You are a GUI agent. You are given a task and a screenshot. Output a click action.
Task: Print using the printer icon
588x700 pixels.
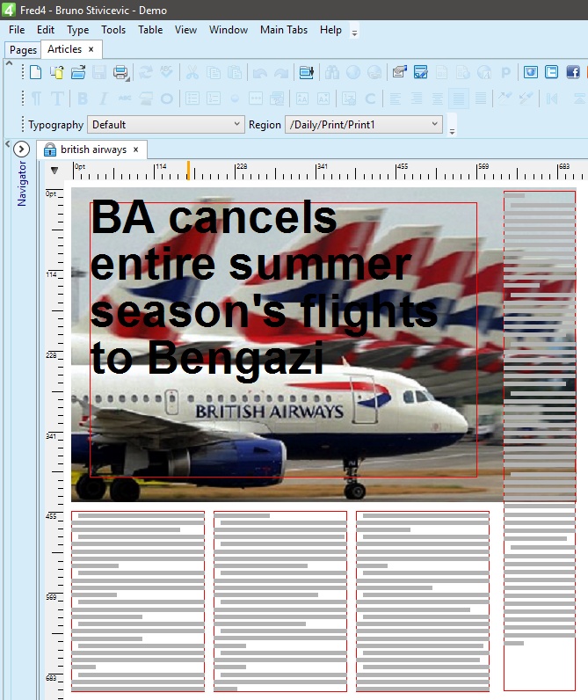[120, 72]
